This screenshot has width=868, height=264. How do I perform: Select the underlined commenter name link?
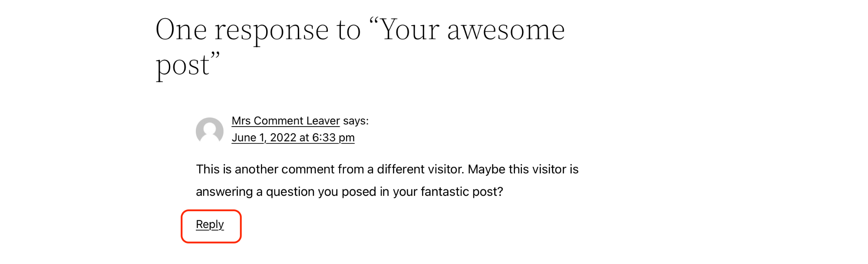pos(285,121)
